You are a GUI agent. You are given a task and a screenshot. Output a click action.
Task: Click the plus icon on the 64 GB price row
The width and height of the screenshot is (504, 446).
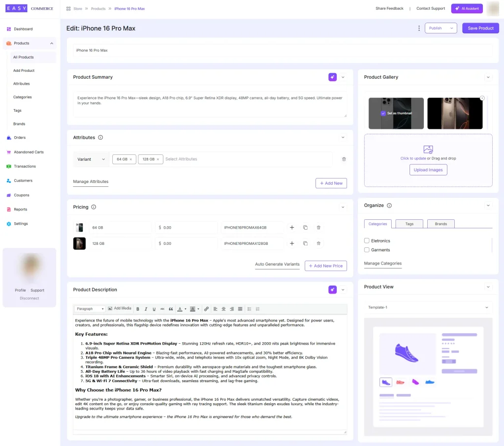292,227
